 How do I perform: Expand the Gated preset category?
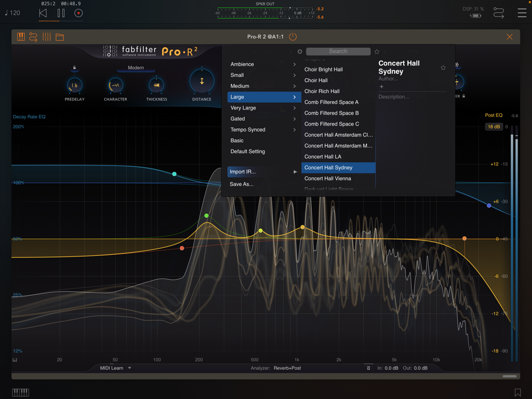click(x=264, y=119)
